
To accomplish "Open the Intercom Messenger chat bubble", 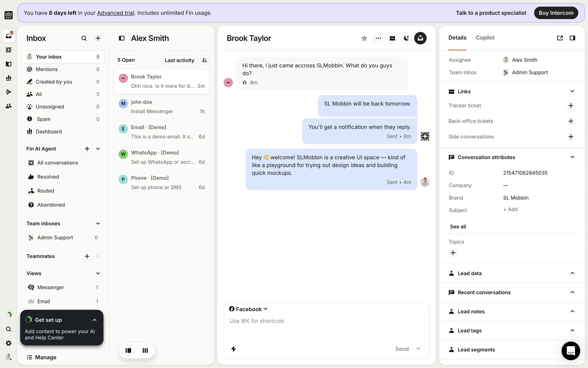I will point(571,351).
